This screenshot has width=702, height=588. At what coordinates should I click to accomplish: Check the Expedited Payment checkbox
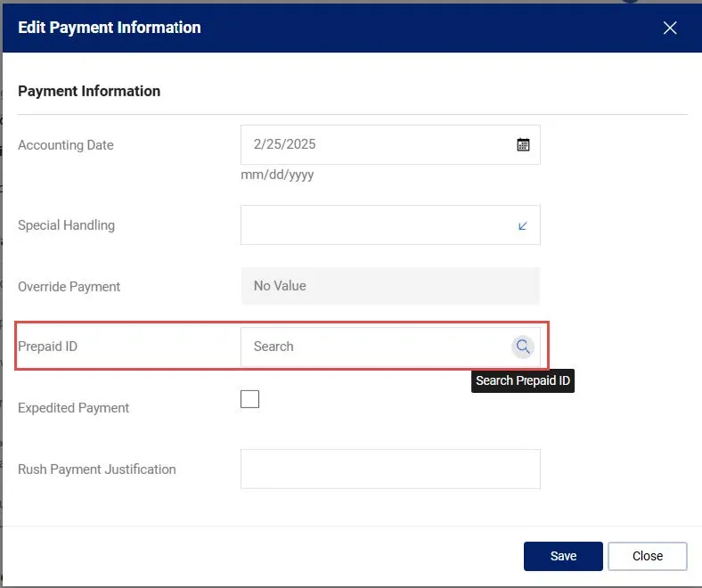click(x=249, y=399)
